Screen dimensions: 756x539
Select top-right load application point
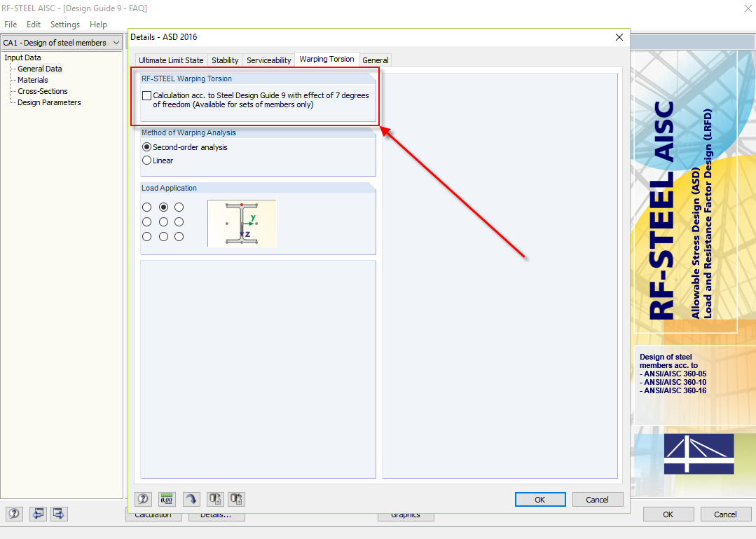pos(179,207)
